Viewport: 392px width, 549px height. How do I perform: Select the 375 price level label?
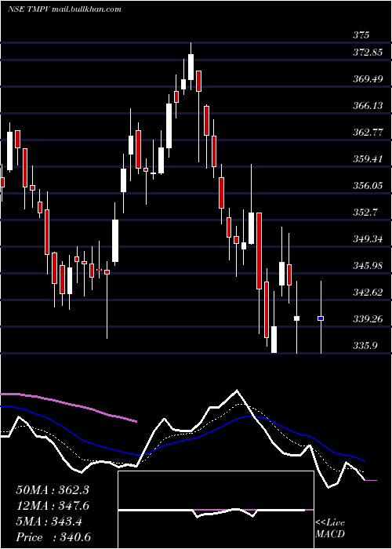(x=361, y=35)
